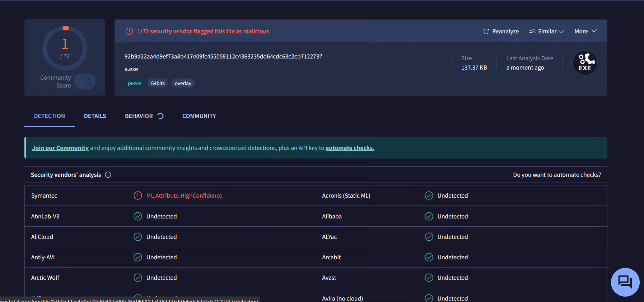Click info icon beside Security vendors' analysis
Viewport: 644px width, 302px height.
(x=108, y=175)
